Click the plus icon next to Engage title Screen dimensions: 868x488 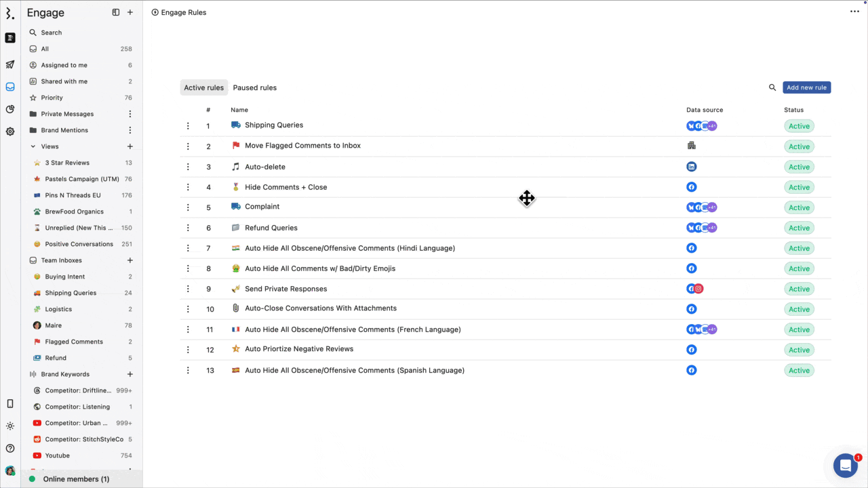[130, 12]
